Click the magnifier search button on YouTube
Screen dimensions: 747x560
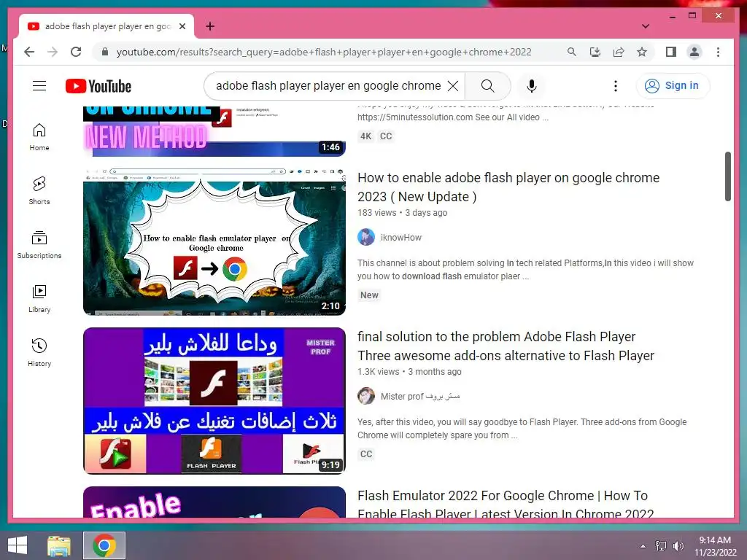[x=487, y=86]
